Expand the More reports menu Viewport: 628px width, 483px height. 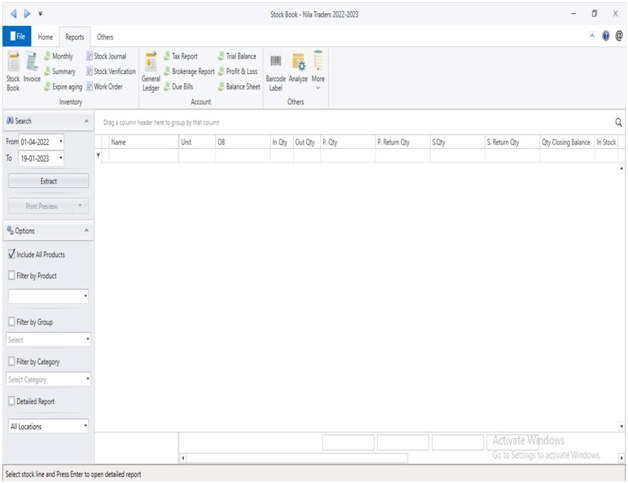point(318,70)
